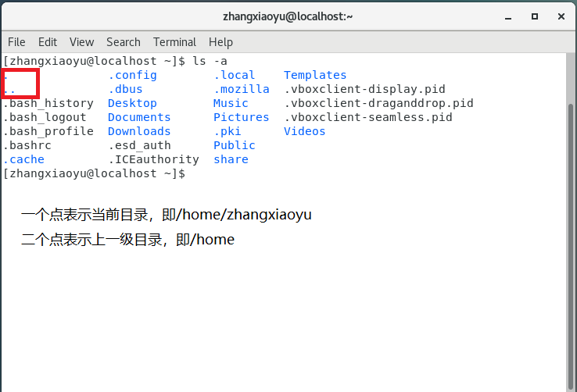The height and width of the screenshot is (392, 577).
Task: Open the Help menu
Action: point(220,42)
